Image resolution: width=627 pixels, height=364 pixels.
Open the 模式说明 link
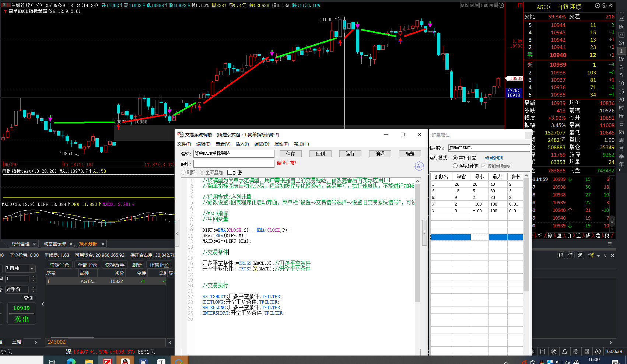(494, 158)
